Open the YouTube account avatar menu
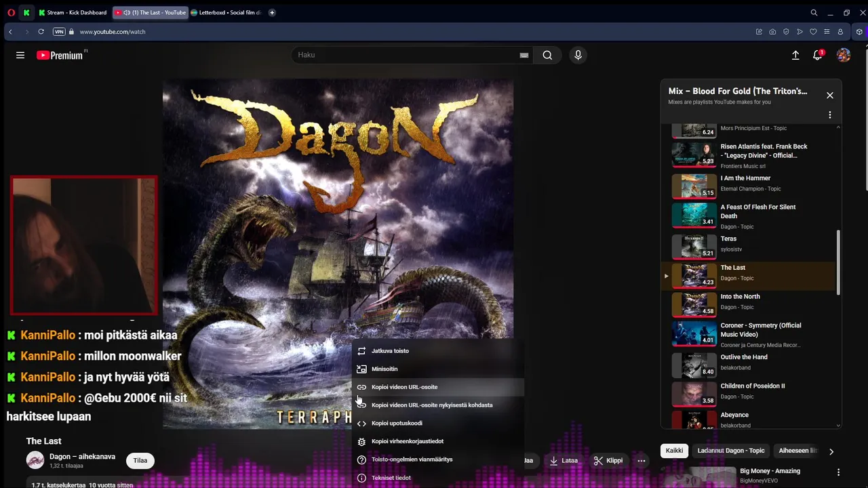868x488 pixels. point(844,55)
